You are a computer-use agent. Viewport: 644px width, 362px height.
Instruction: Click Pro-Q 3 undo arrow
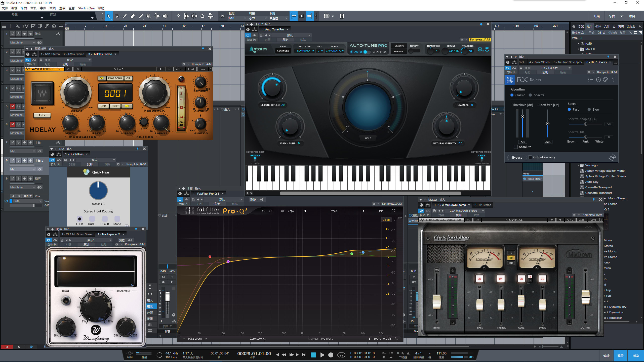[x=263, y=211]
